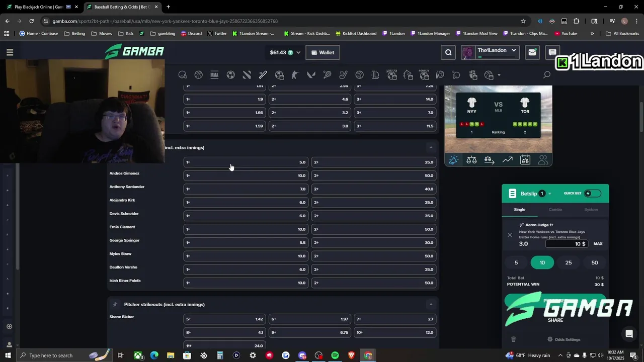The image size is (644, 362).
Task: Select the volleyball sport icon
Action: pyautogui.click(x=359, y=75)
